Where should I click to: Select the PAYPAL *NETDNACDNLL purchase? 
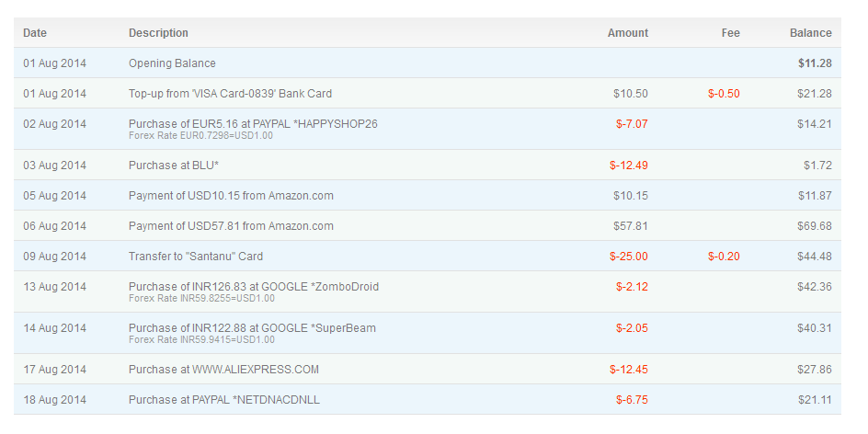(x=224, y=400)
